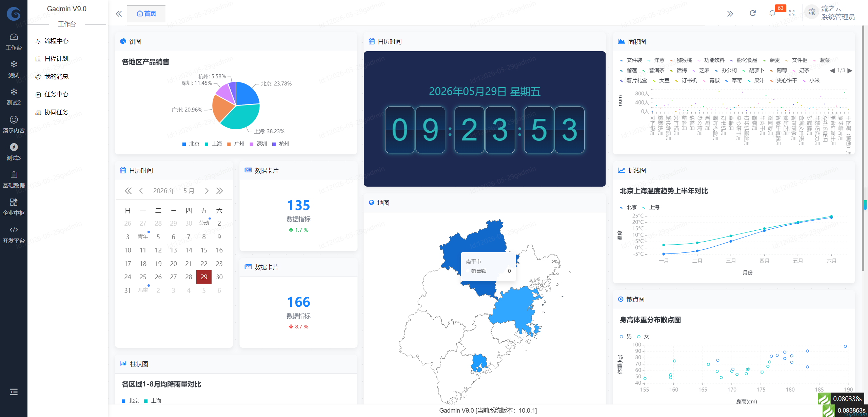
Task: Click the pie chart icon beside 饼图
Action: [x=123, y=41]
